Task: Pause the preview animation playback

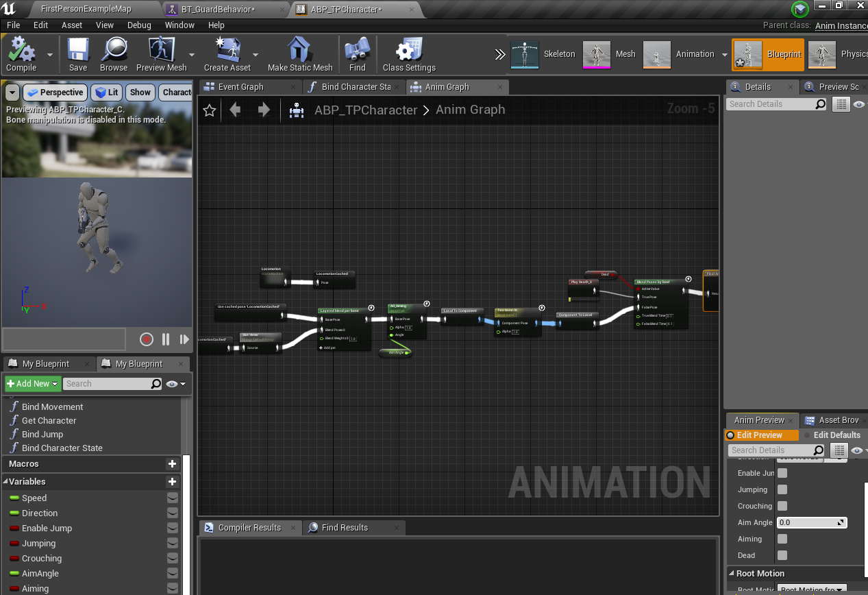Action: 166,339
